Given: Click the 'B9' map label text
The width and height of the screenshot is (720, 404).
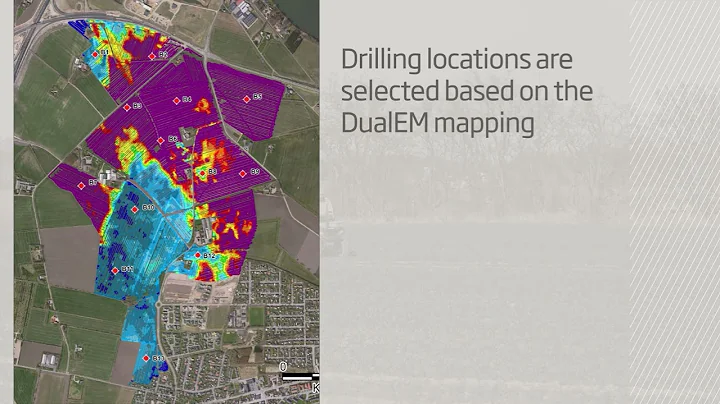Looking at the screenshot, I should [255, 172].
